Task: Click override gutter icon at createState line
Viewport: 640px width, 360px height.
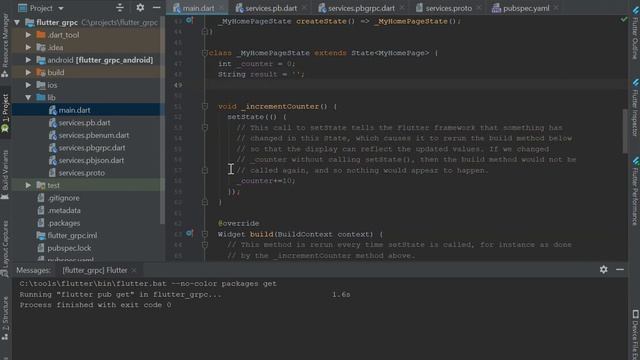Action: [189, 20]
